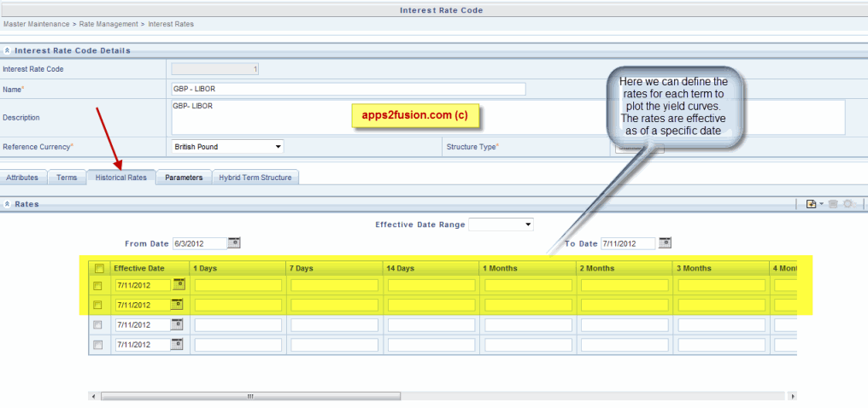Click third row 1 Days rate cell
Viewport: 868px width, 408px height.
coord(238,325)
